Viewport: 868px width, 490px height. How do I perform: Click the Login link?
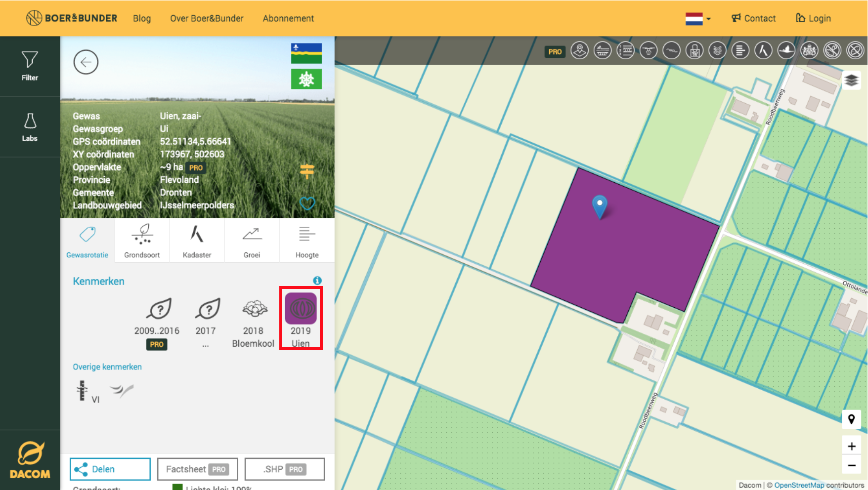click(x=813, y=19)
